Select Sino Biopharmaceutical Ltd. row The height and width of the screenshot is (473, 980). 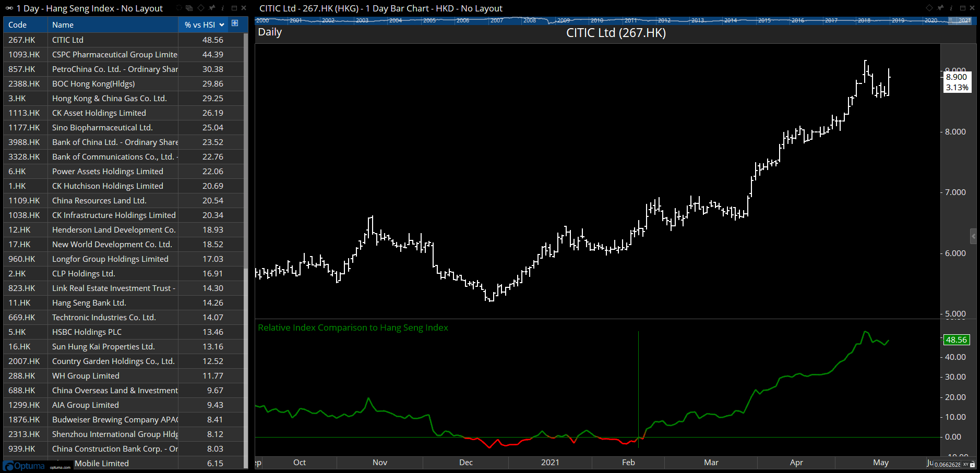(124, 127)
